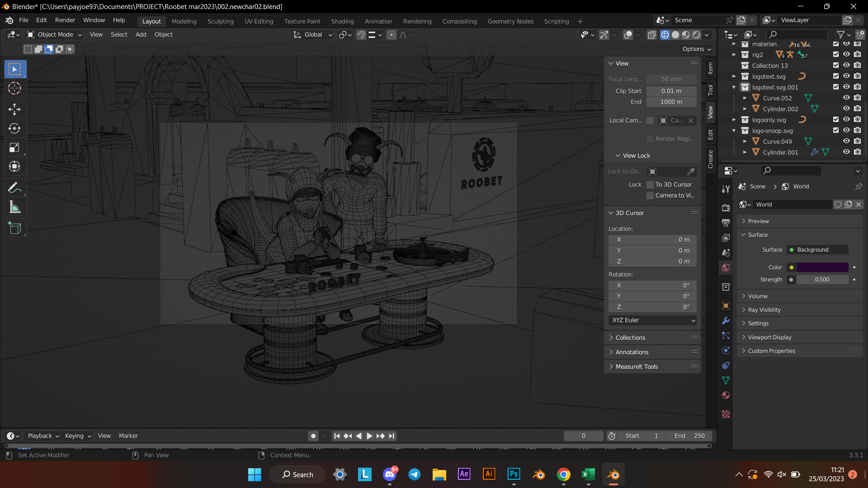Open the Object Mode dropdown
The height and width of the screenshot is (488, 868).
[x=54, y=35]
